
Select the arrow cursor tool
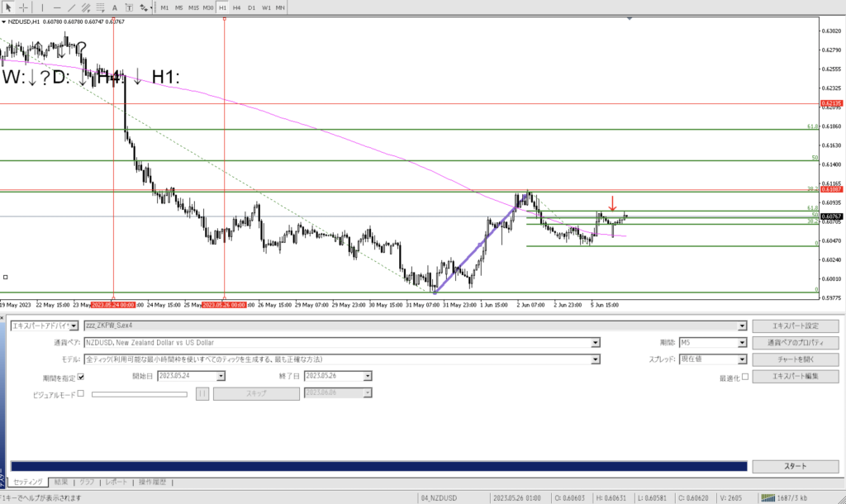coord(7,7)
